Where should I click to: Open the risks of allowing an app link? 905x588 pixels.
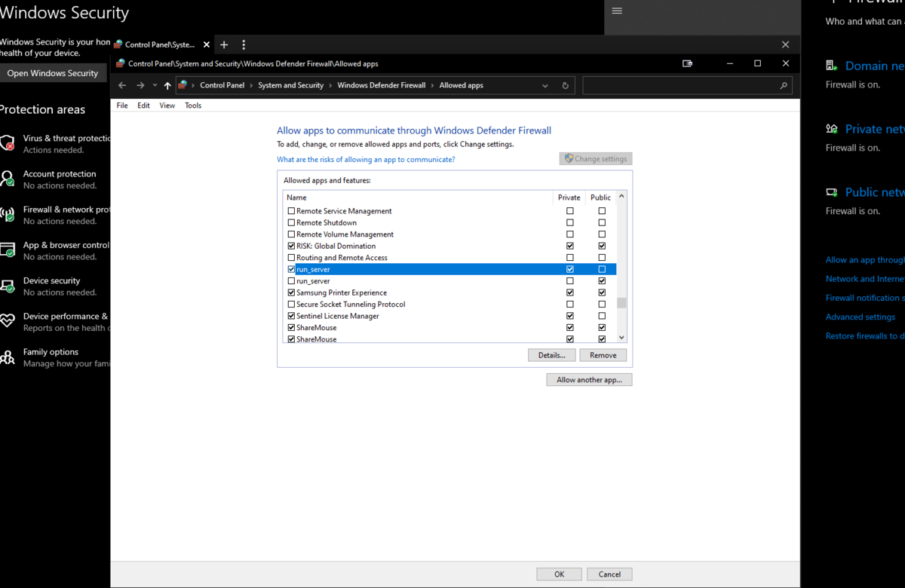coord(366,160)
